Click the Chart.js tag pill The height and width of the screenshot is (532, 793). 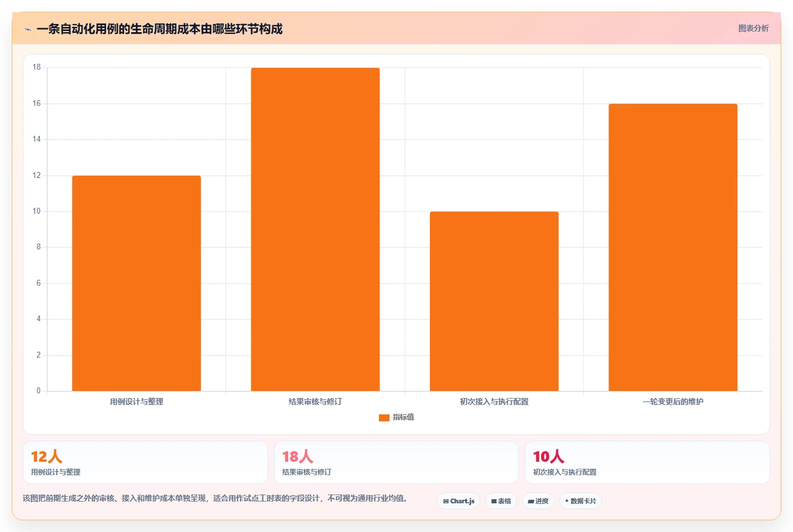pos(459,501)
